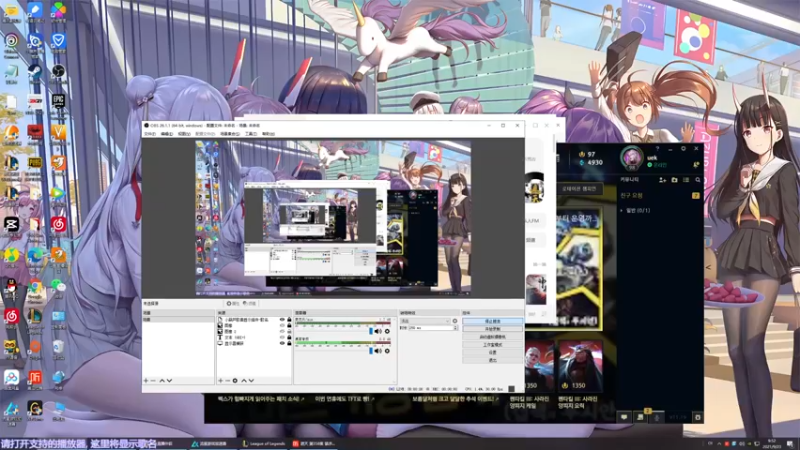Open the OBS Studio desktop shortcut
Viewport: 800px width, 450px height.
[58, 72]
